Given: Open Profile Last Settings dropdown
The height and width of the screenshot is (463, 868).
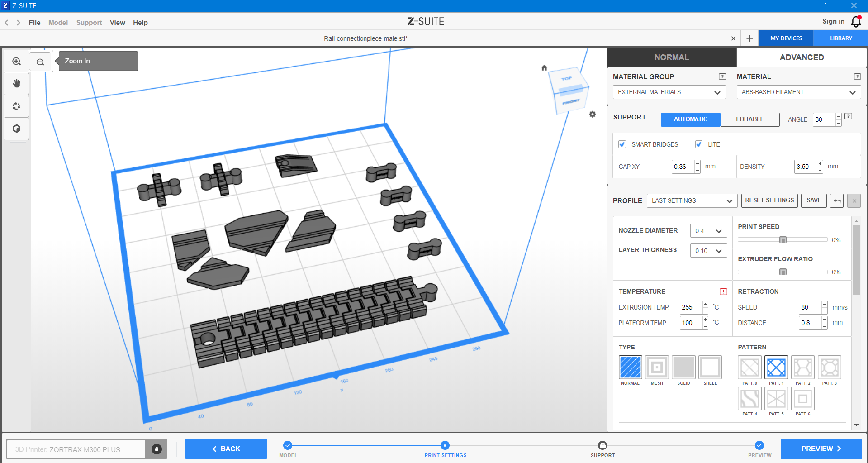Looking at the screenshot, I should click(x=692, y=201).
